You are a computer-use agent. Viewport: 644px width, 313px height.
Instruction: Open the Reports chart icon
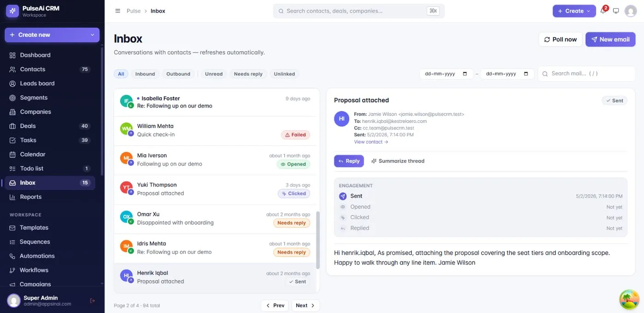pyautogui.click(x=12, y=197)
